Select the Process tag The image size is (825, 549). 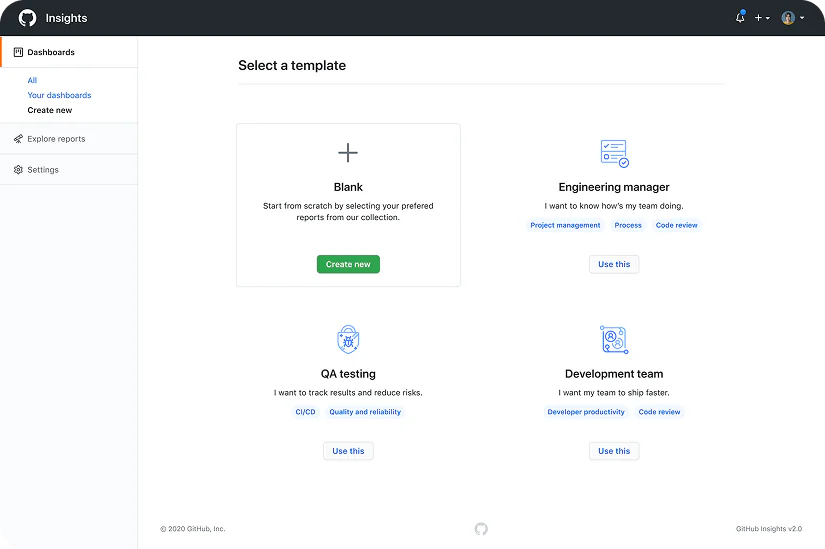(628, 225)
